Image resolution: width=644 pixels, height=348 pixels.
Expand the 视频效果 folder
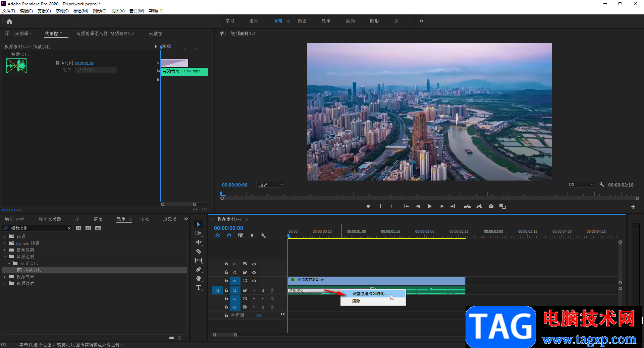point(5,277)
